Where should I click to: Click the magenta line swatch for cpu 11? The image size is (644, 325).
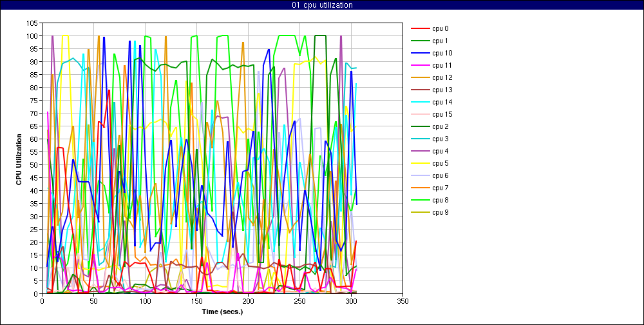point(420,66)
